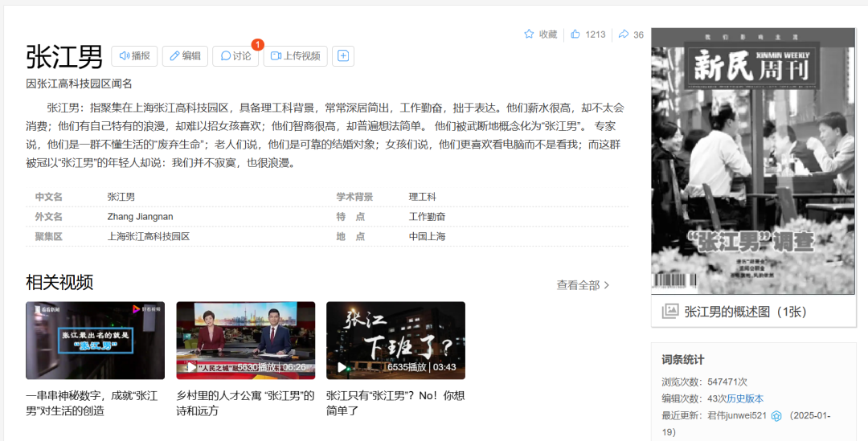Open video title 张江只有张江男？No！

click(395, 403)
